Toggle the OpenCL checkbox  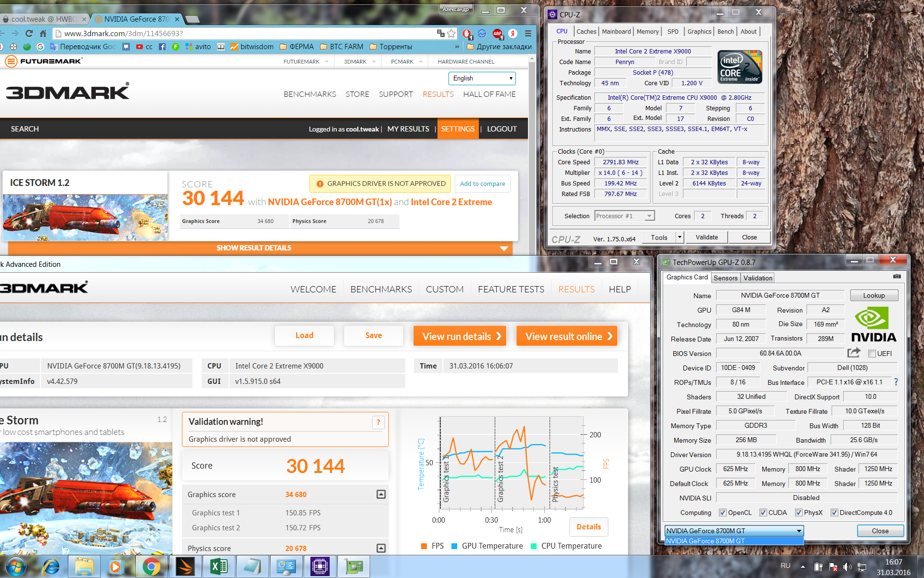tap(722, 512)
